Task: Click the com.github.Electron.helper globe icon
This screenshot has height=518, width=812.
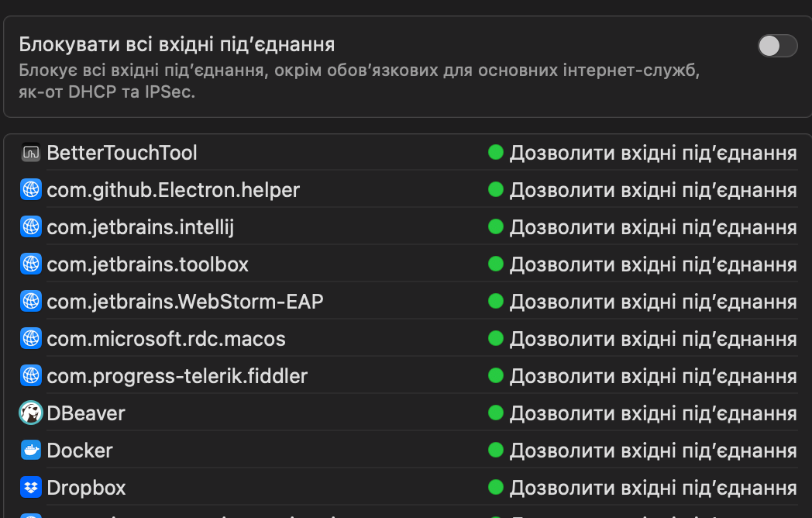Action: (30, 190)
